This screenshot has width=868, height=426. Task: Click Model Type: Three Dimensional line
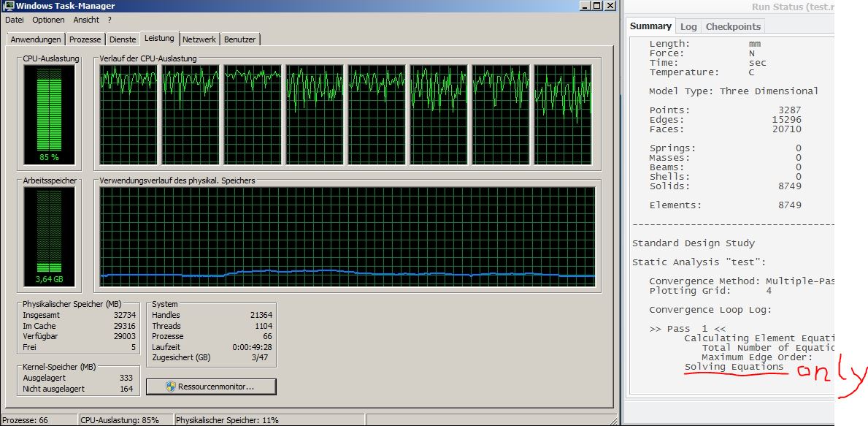[734, 91]
